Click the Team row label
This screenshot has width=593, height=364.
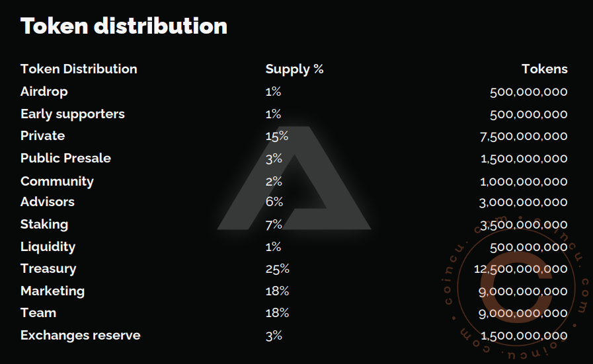click(x=38, y=312)
